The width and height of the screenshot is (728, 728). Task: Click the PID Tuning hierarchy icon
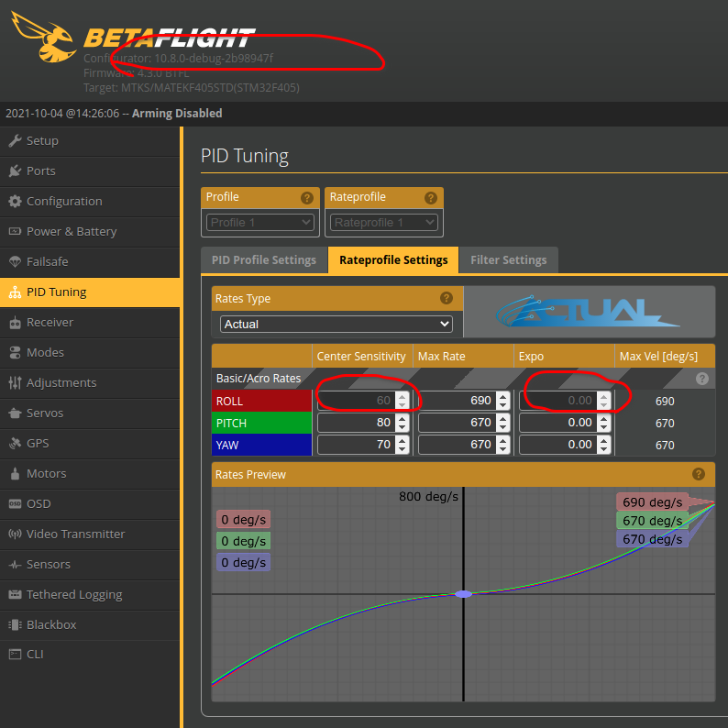click(x=15, y=292)
